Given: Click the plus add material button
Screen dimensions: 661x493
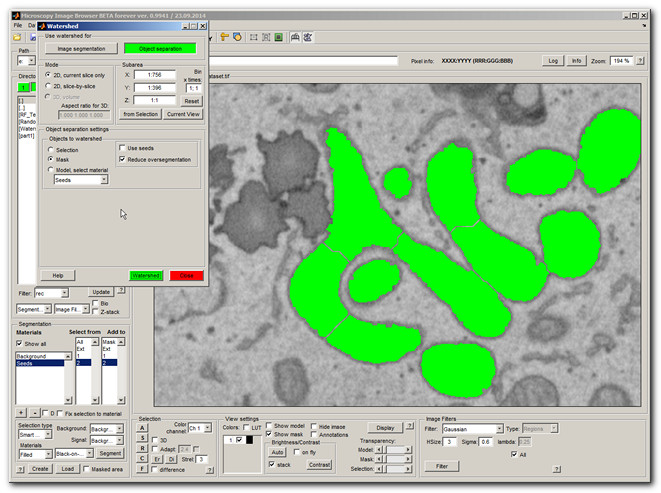Looking at the screenshot, I should tap(21, 412).
